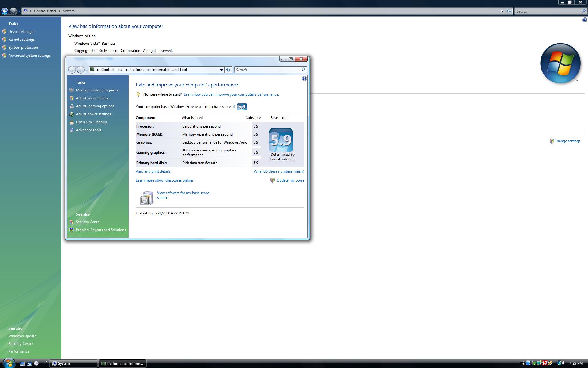Select Control Panel breadcrumb in System window
This screenshot has width=588, height=368.
[45, 11]
